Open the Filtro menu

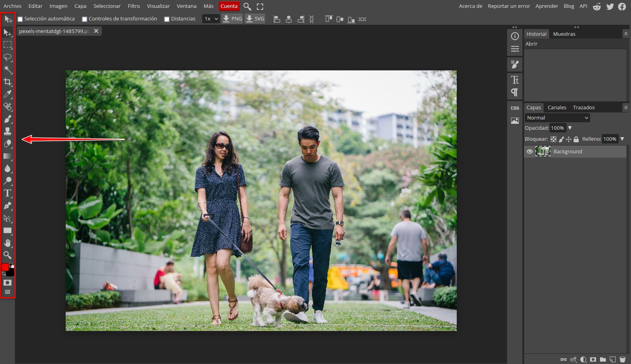click(x=134, y=6)
